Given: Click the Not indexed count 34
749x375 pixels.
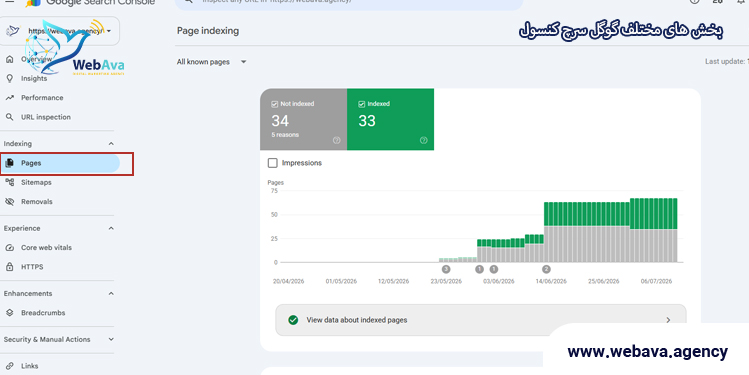Looking at the screenshot, I should point(280,121).
